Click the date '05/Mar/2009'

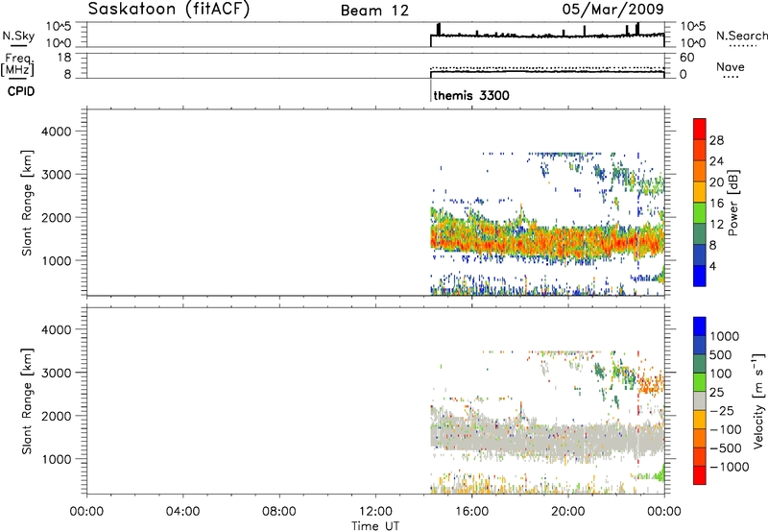point(612,9)
